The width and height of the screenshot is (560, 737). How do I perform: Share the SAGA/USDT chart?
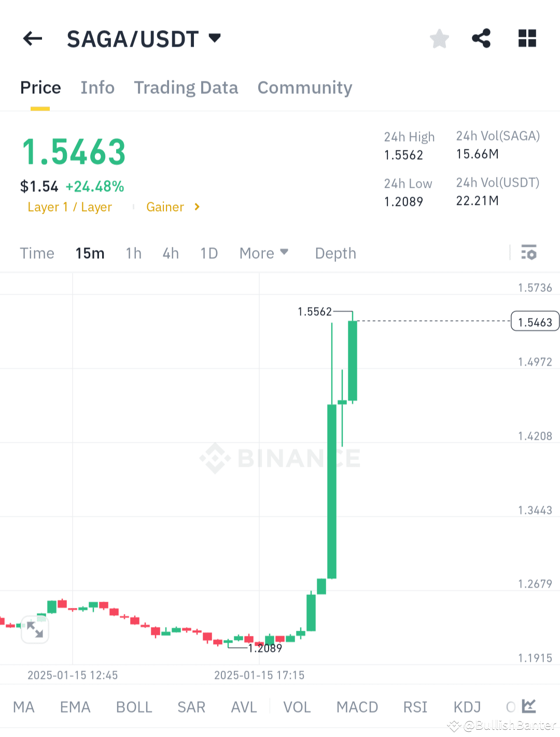coord(481,38)
